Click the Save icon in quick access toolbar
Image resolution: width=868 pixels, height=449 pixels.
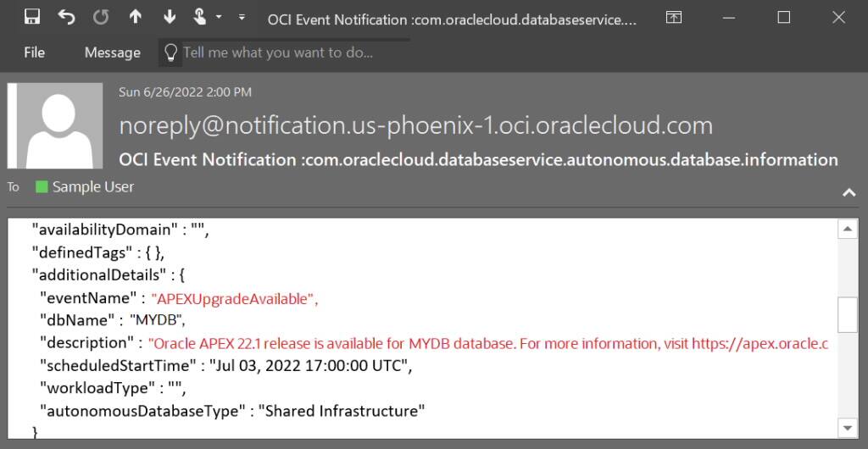pyautogui.click(x=32, y=17)
